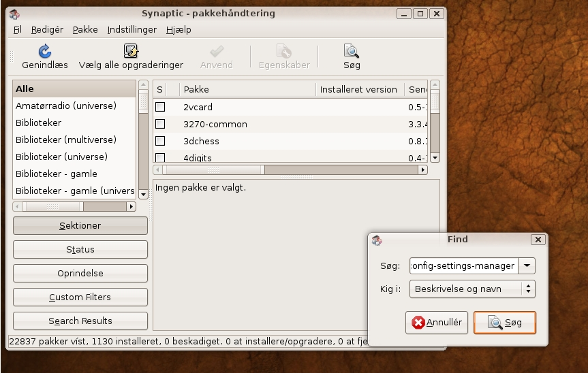The height and width of the screenshot is (373, 588).
Task: Click right arrow of section list scrollbar
Action: (x=131, y=207)
